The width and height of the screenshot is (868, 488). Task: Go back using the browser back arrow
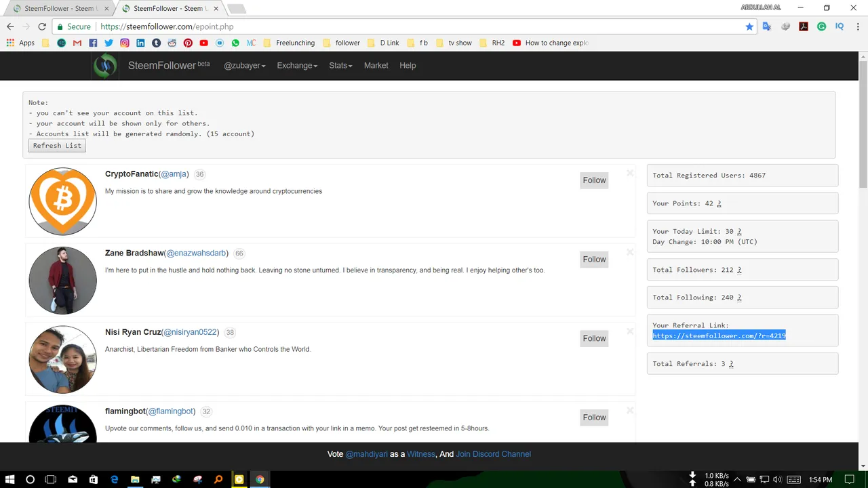(10, 26)
